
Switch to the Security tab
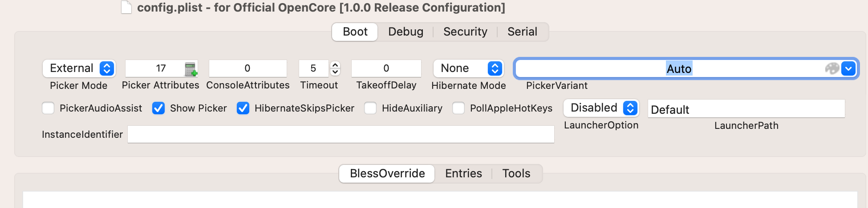click(x=465, y=32)
